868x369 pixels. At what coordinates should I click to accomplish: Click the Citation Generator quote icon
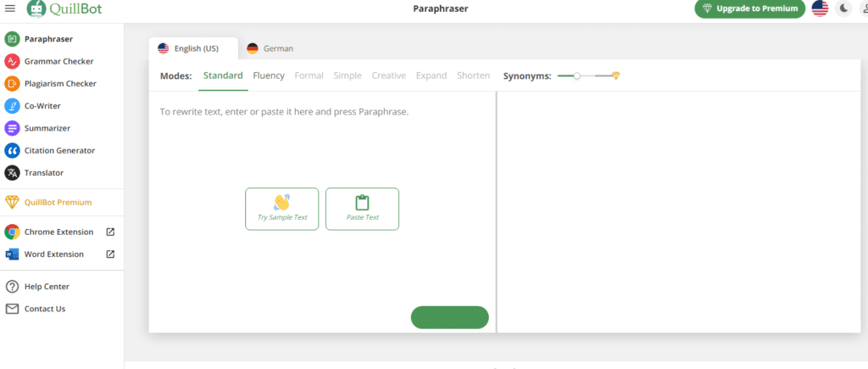click(x=12, y=150)
